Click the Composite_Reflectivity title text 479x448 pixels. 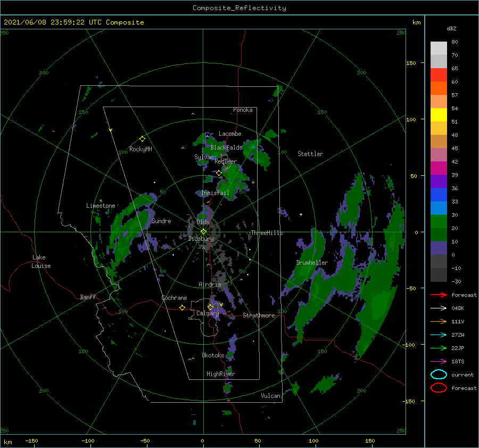pos(240,8)
